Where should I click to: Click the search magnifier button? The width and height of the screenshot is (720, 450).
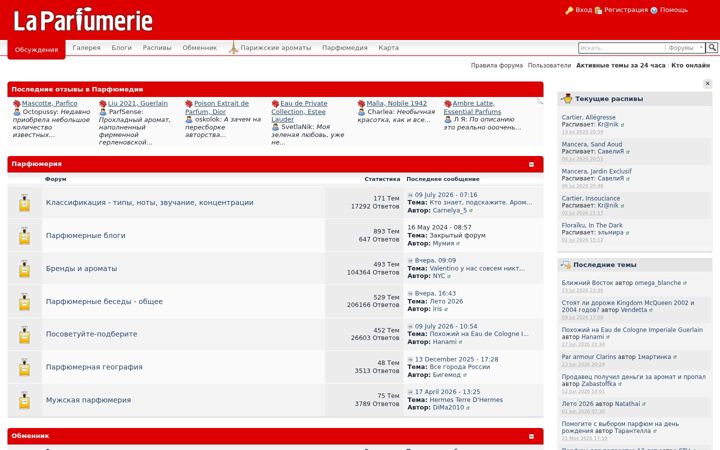point(712,47)
